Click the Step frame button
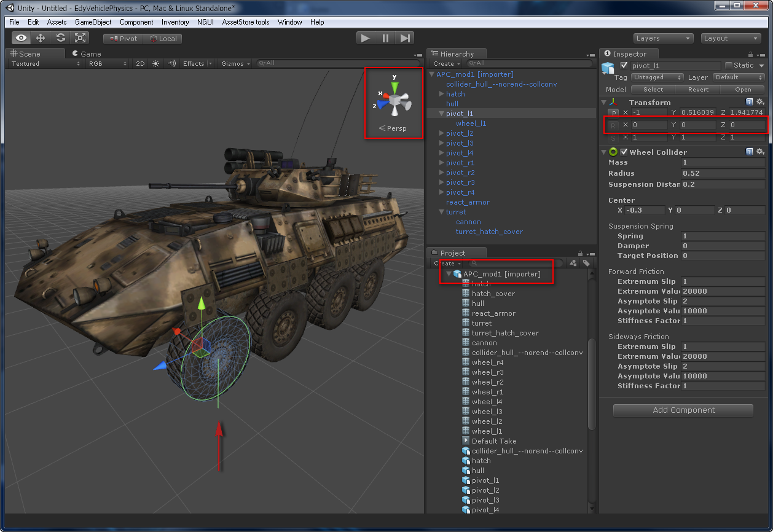This screenshot has width=773, height=532. (405, 38)
